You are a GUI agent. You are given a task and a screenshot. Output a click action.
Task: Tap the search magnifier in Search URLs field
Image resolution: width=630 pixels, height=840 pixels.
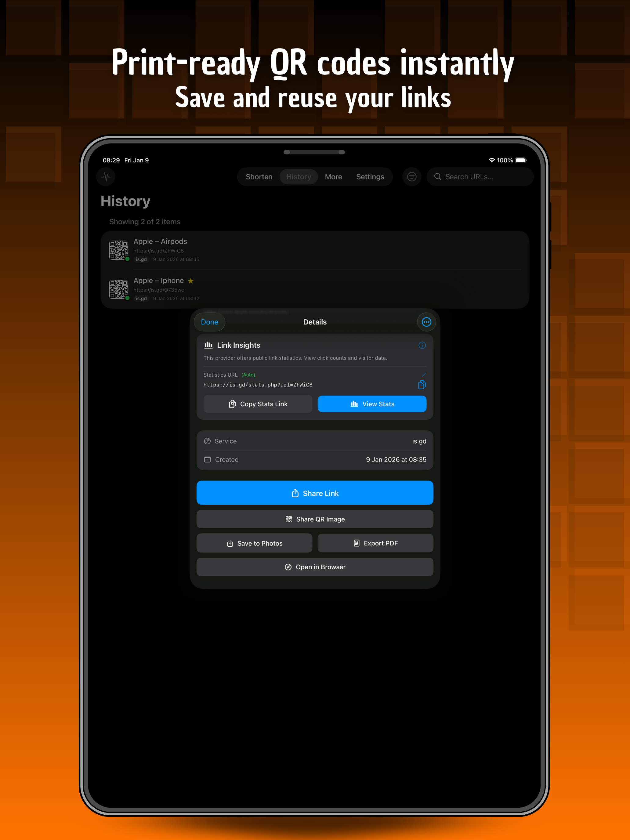click(437, 177)
